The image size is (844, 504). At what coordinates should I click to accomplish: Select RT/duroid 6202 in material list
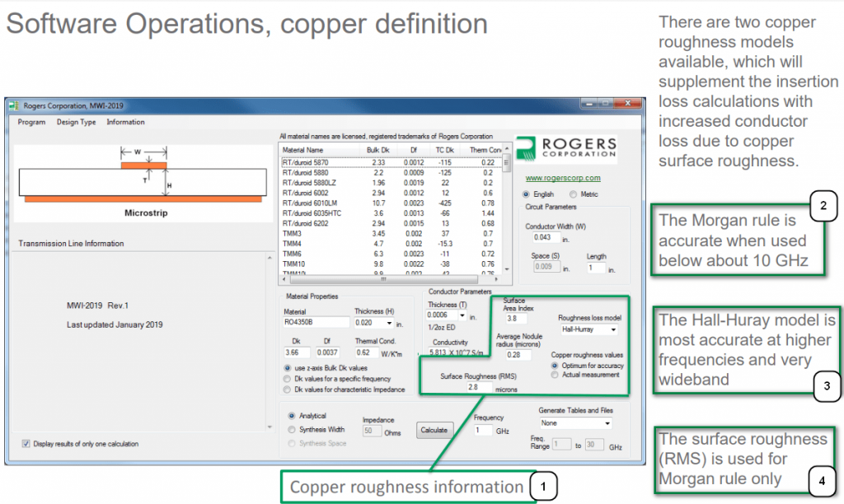392,224
